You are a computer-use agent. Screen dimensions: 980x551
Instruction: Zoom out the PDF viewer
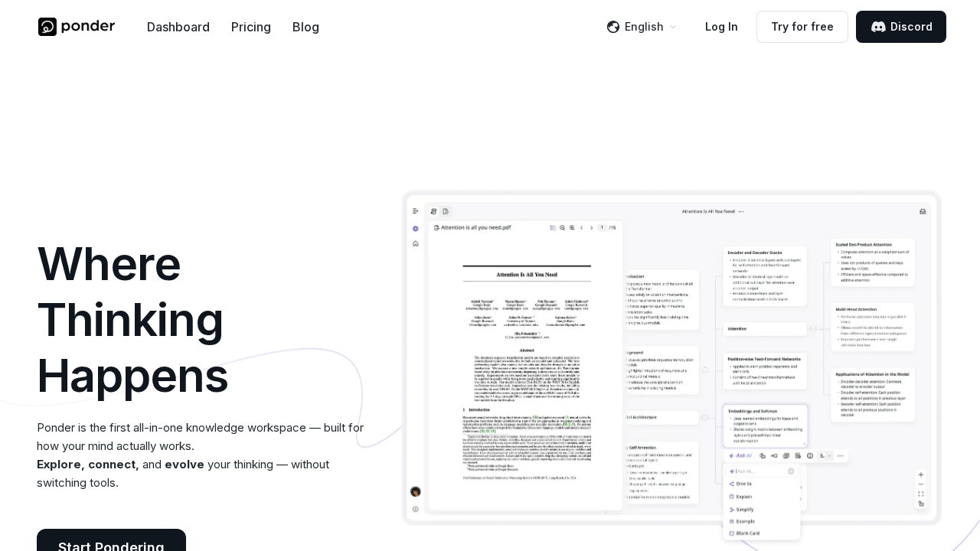562,227
